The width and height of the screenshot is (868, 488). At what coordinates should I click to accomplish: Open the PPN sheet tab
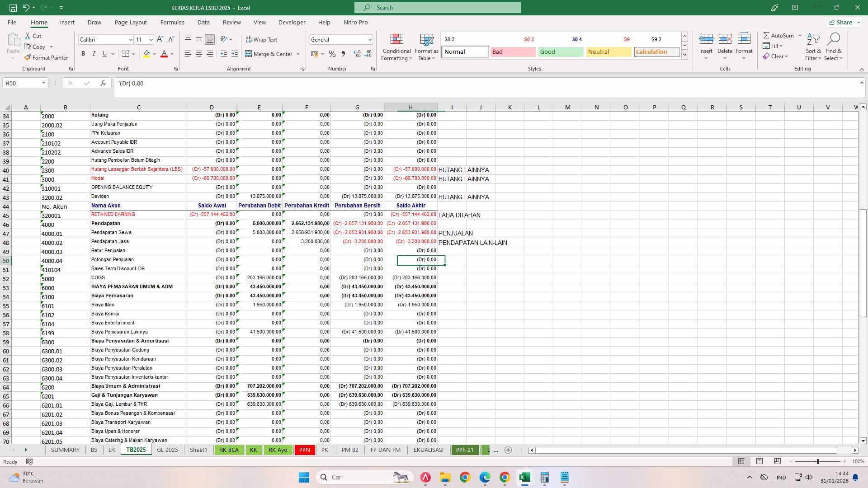304,450
